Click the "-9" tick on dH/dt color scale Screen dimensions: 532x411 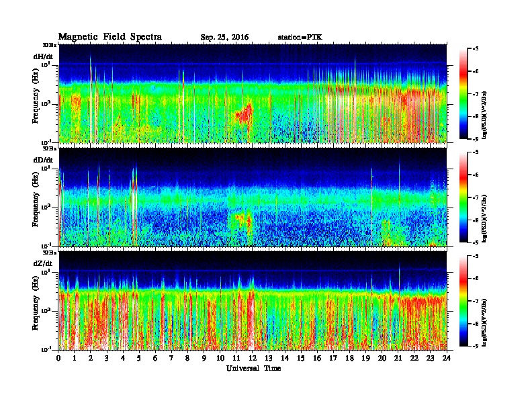pyautogui.click(x=476, y=139)
